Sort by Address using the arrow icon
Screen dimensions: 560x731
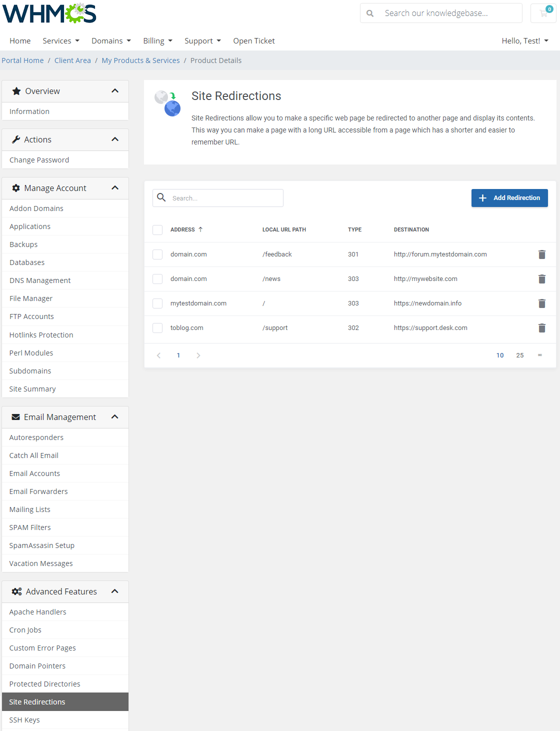click(200, 229)
